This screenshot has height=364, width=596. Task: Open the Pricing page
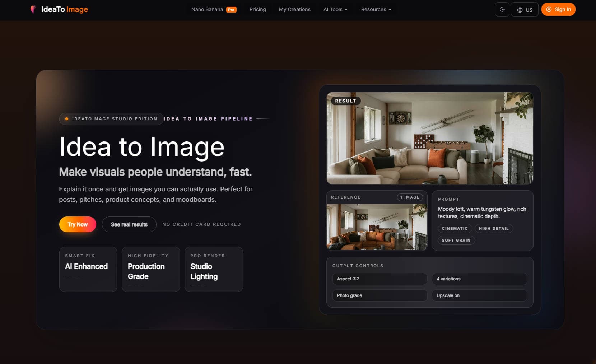click(x=257, y=9)
